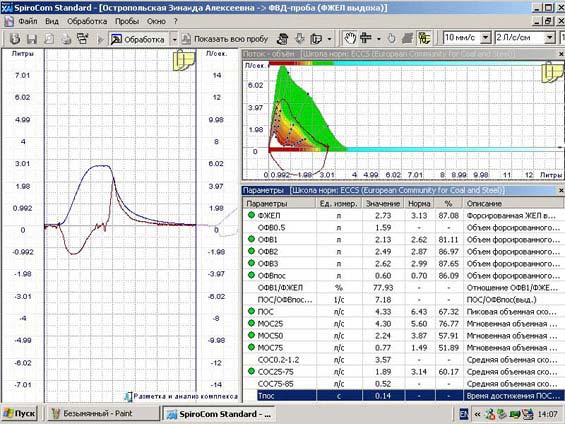Click the Обработка toolbar button
The width and height of the screenshot is (565, 424).
139,39
